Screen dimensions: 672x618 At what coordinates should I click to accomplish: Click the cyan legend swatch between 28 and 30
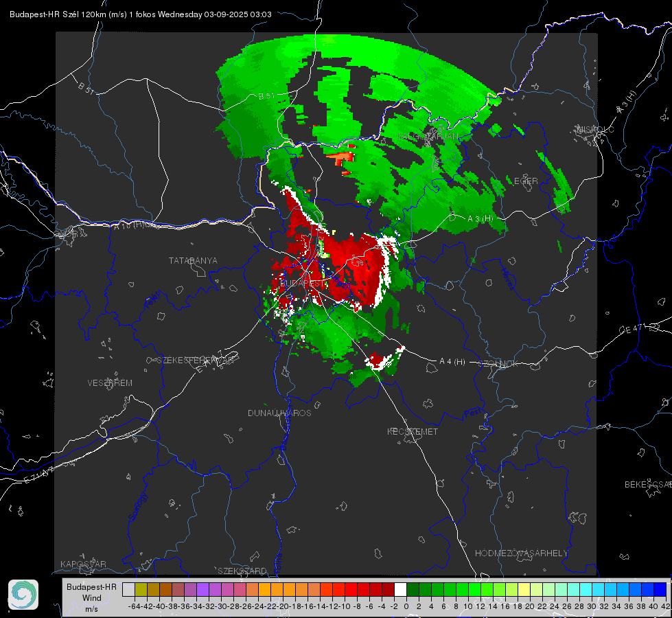click(x=586, y=589)
